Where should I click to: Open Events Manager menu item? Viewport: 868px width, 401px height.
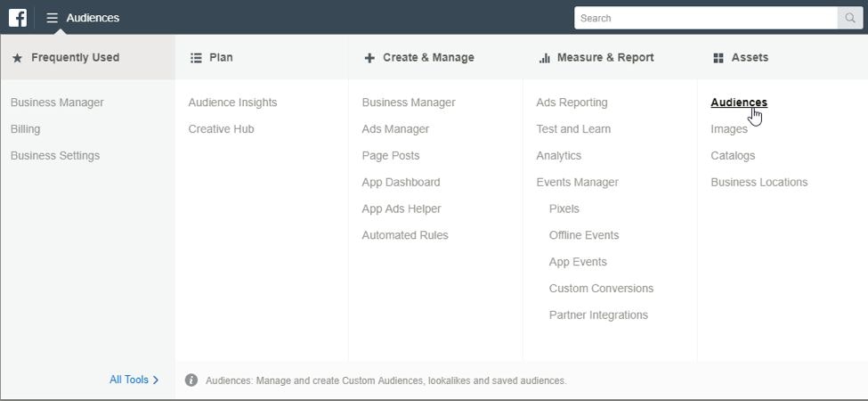click(x=577, y=183)
